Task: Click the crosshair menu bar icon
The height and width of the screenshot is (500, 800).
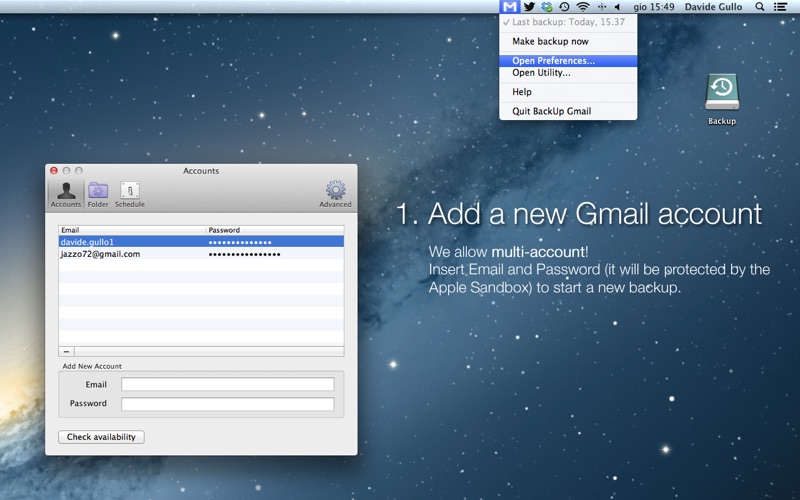Action: pyautogui.click(x=602, y=7)
